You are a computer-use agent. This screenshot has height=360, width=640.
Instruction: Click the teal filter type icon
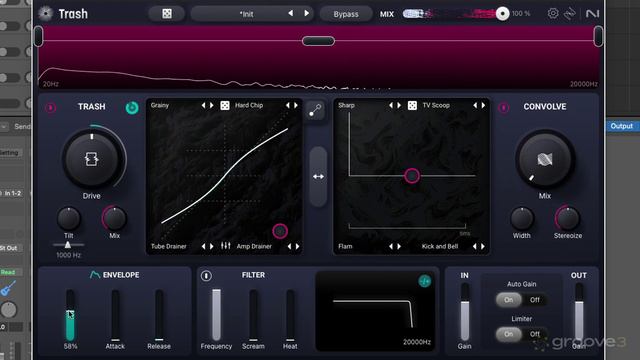(424, 281)
